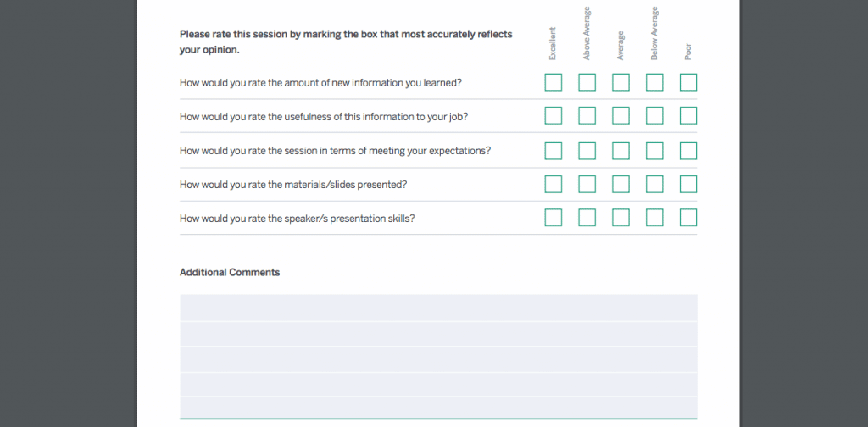Check Excellent for meeting your expectations
868x427 pixels.
click(x=553, y=151)
